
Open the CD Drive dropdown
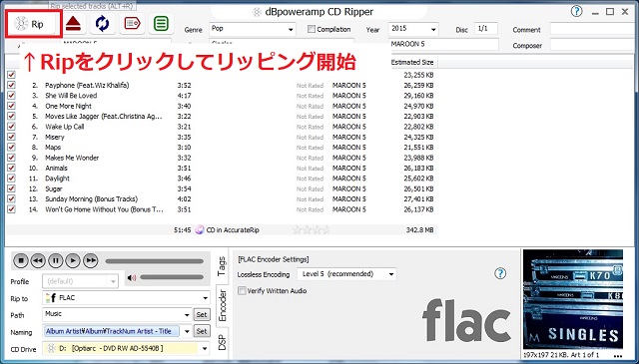[127, 348]
